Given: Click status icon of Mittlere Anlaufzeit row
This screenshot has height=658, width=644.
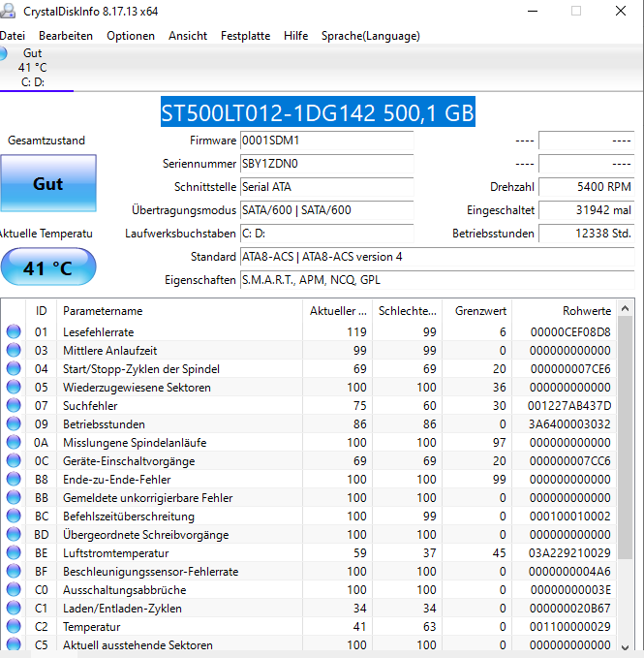Looking at the screenshot, I should (x=14, y=350).
